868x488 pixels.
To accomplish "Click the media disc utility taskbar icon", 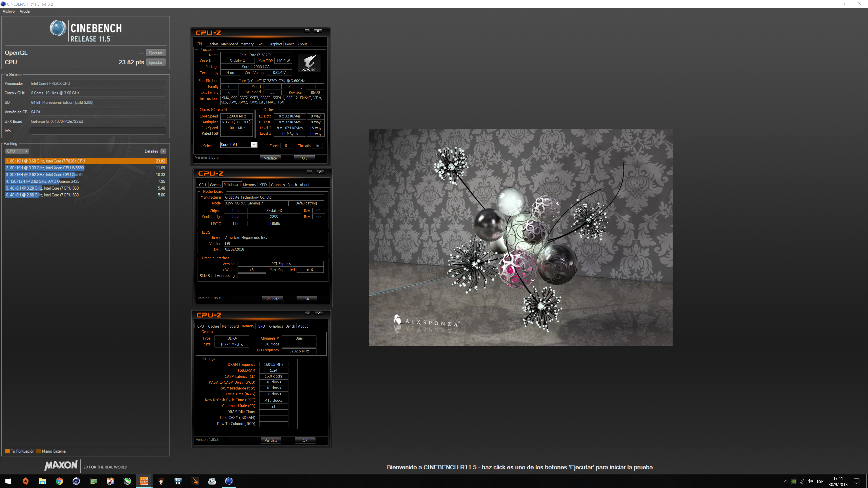I will 212,481.
